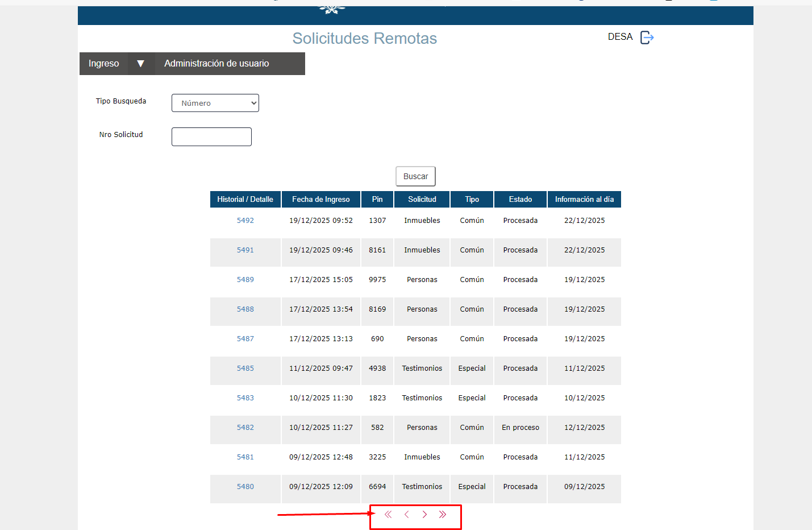Click the previous page chevron icon
Viewport: 812px width, 530px height.
tap(406, 514)
